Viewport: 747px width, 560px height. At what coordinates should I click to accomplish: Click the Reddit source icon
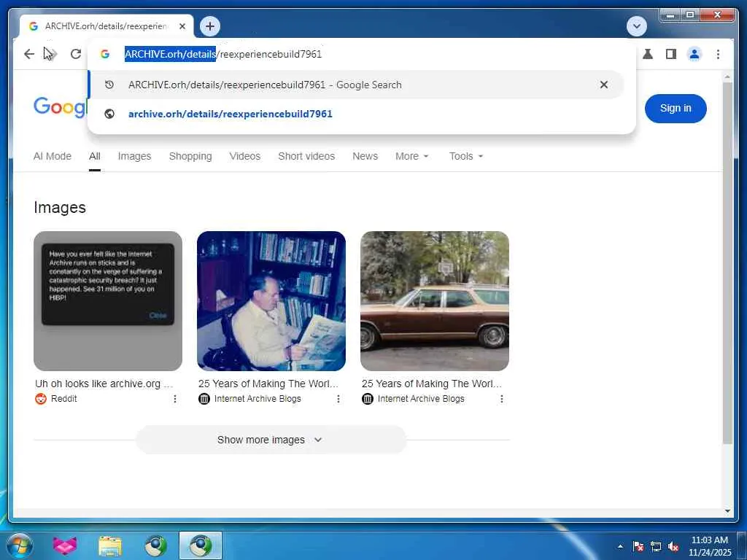[41, 399]
